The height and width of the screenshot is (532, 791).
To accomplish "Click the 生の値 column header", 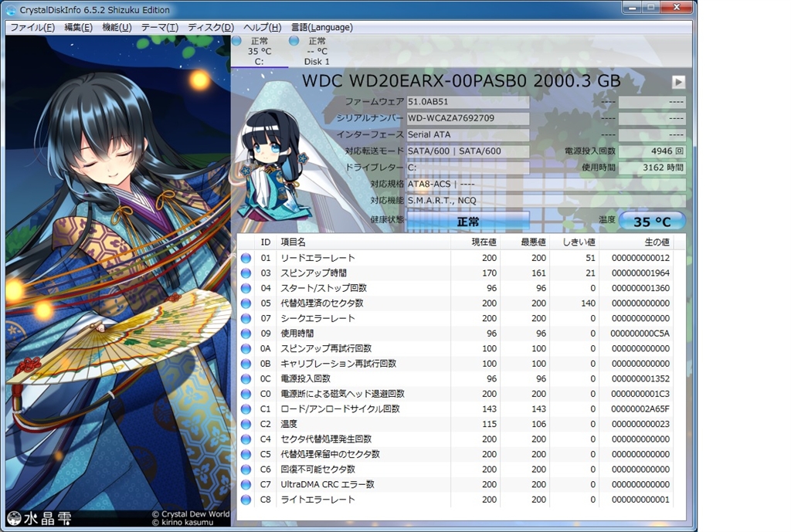I will (x=636, y=242).
